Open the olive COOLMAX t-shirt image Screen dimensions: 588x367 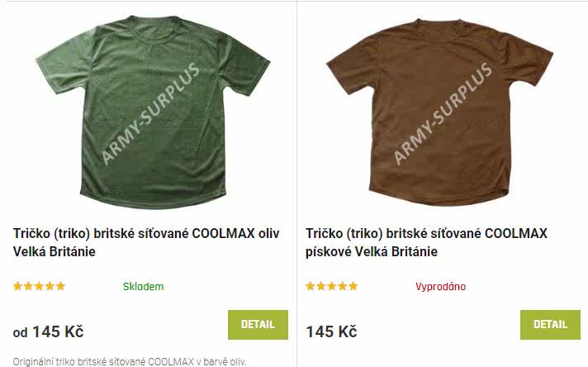pos(153,112)
